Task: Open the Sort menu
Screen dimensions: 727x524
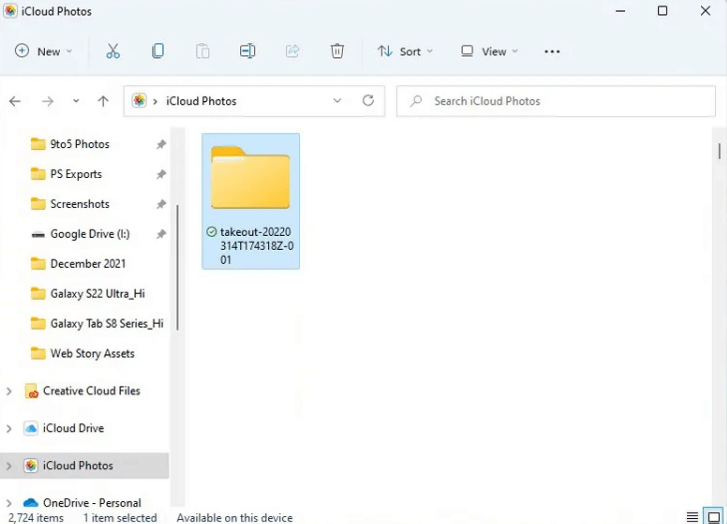Action: [405, 51]
